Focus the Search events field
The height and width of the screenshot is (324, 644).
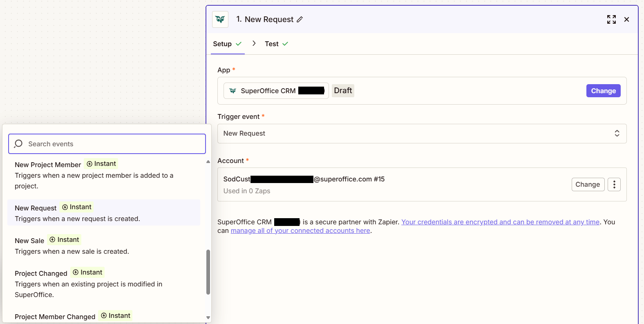click(107, 144)
